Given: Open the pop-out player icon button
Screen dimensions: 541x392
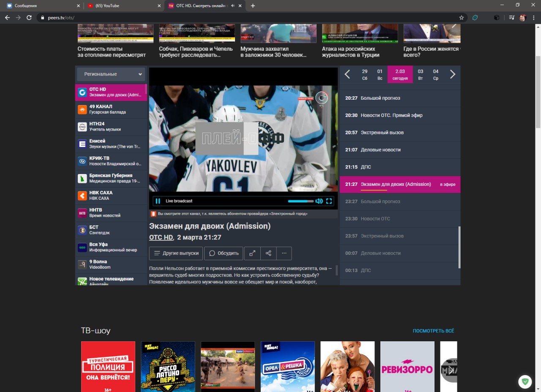Looking at the screenshot, I should (252, 253).
